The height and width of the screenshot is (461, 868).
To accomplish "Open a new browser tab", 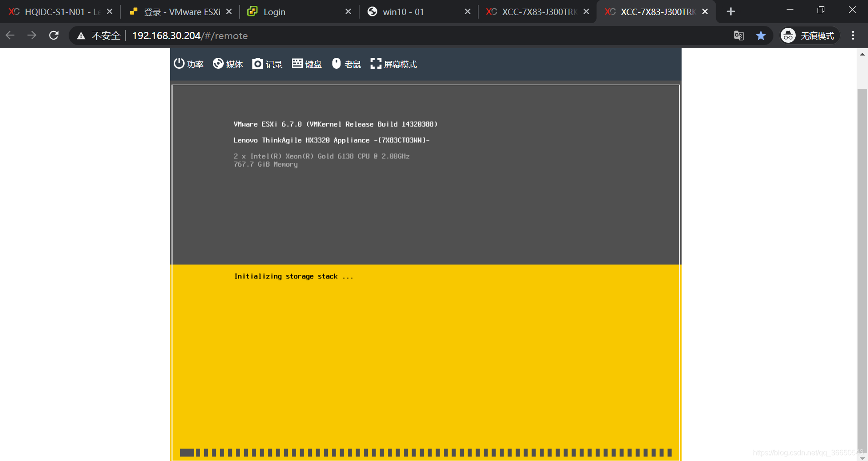I will 731,12.
